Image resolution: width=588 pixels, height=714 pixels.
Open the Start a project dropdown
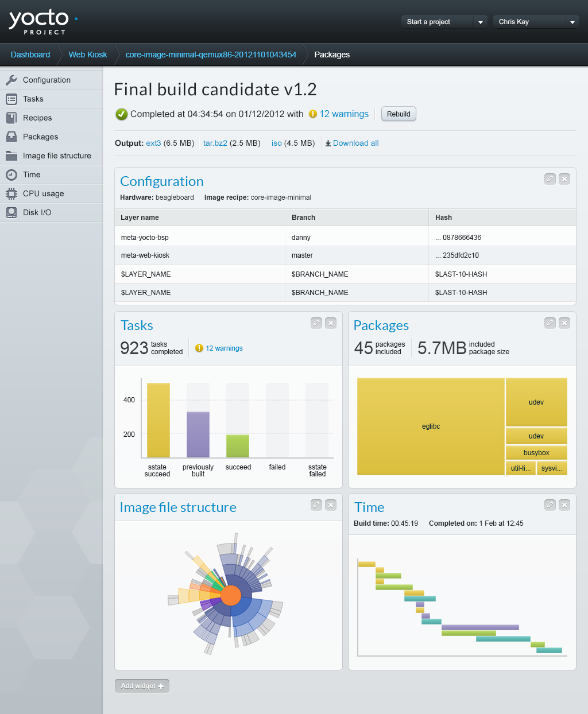[x=481, y=22]
